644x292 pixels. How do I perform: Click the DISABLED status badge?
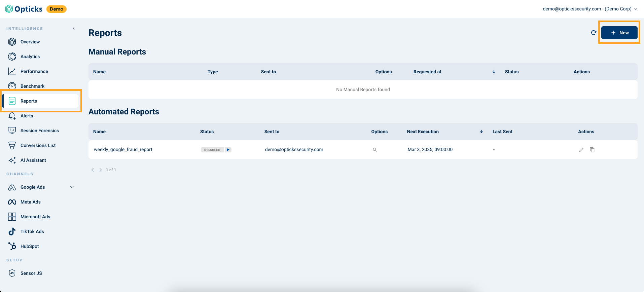212,150
